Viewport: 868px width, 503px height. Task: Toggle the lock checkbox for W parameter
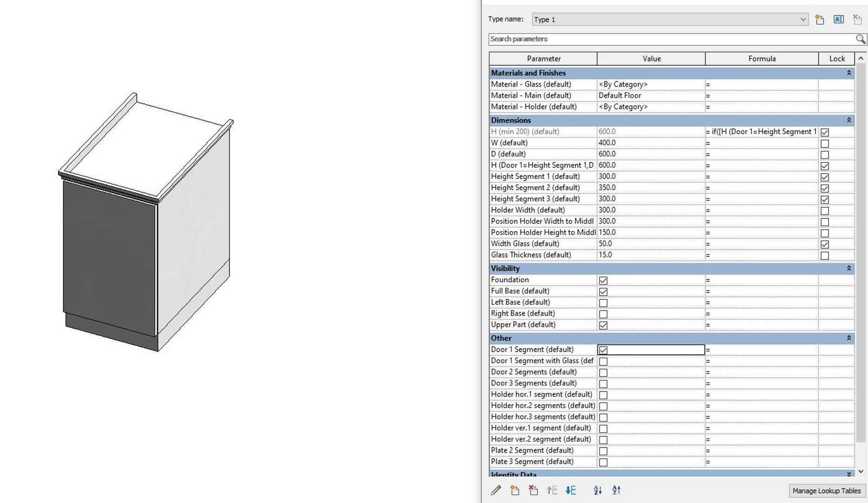coord(825,143)
